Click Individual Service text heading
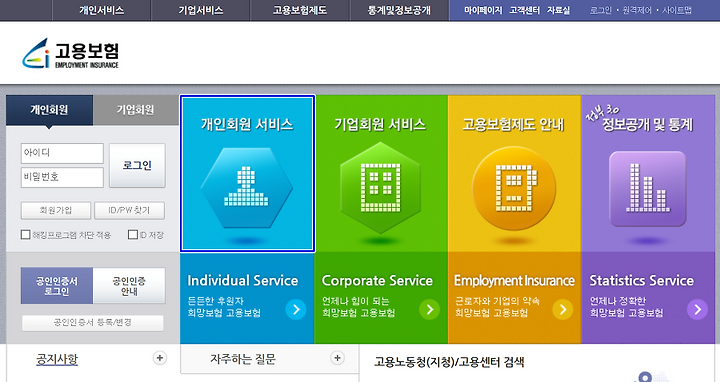720x382 pixels. pos(242,281)
